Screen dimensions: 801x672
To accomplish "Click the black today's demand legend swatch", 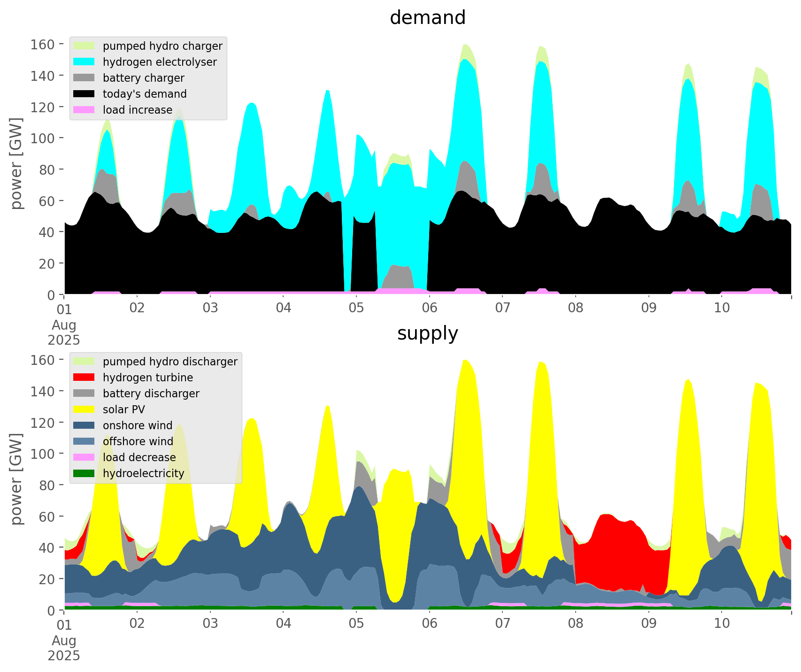I will pyautogui.click(x=84, y=94).
